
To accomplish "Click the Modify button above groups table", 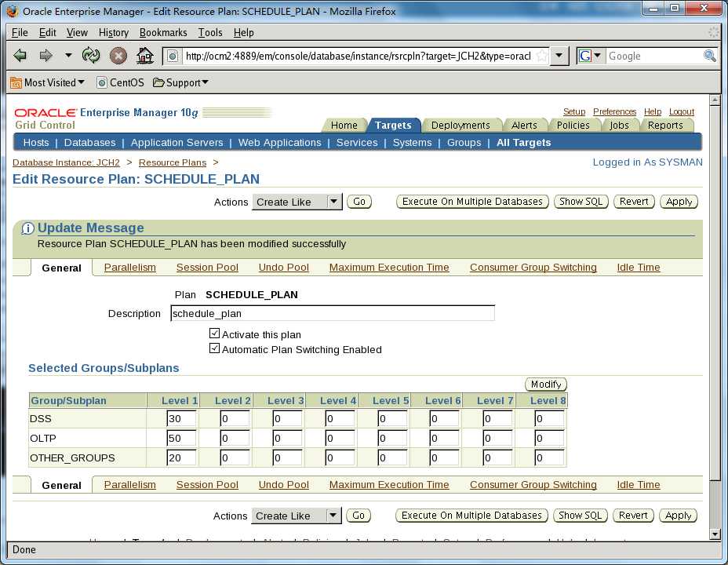I will point(546,385).
